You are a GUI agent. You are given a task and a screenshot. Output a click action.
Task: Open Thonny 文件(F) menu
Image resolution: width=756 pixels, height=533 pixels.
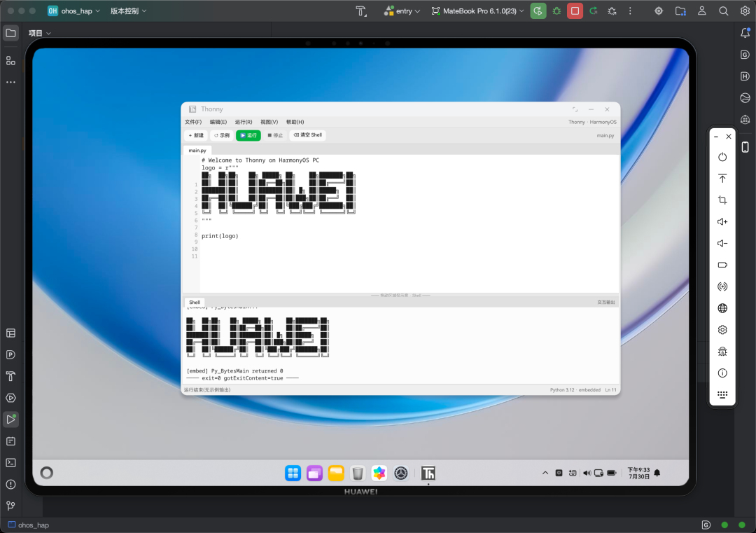click(x=193, y=122)
